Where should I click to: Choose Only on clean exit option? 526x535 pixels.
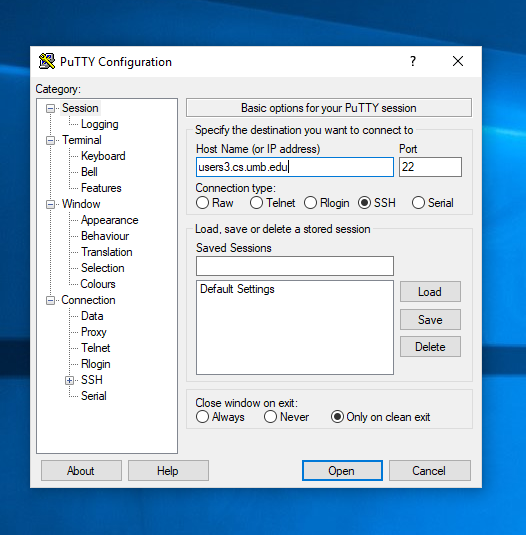(337, 417)
